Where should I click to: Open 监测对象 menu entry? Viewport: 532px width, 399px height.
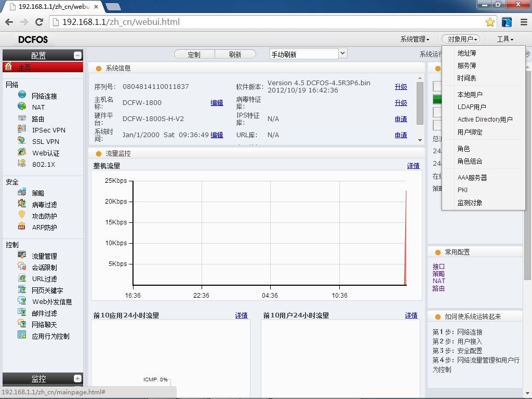(470, 203)
